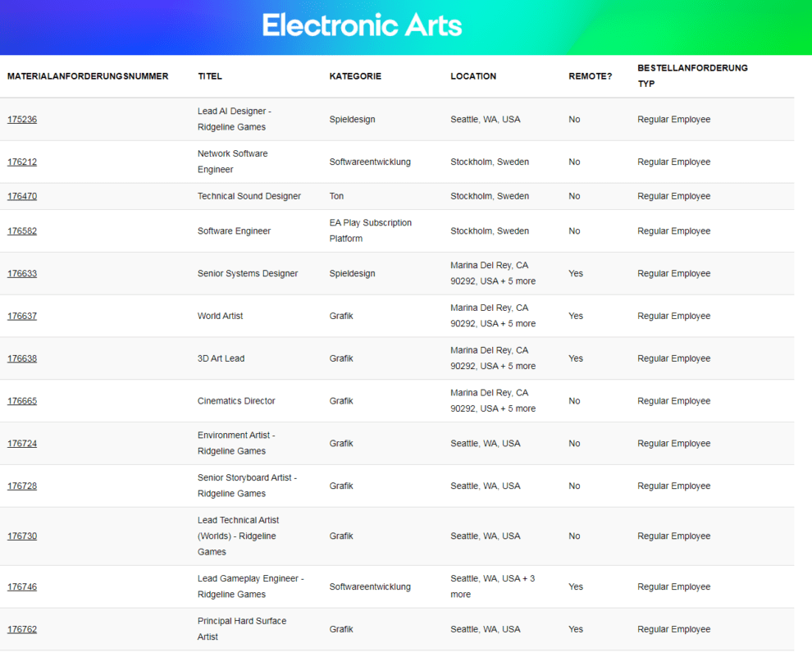Click the No remote value in row 176665

[x=574, y=401]
